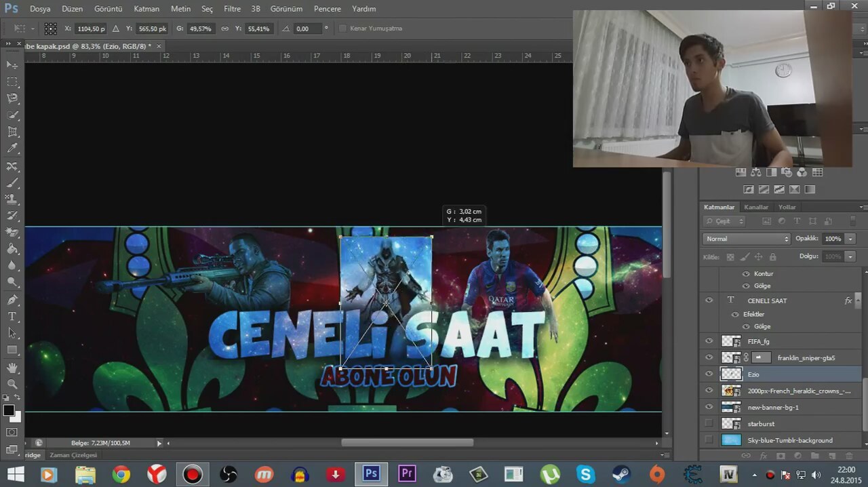The image size is (868, 487).
Task: Hide the franklin_sniper-gta5 layer
Action: [x=709, y=357]
